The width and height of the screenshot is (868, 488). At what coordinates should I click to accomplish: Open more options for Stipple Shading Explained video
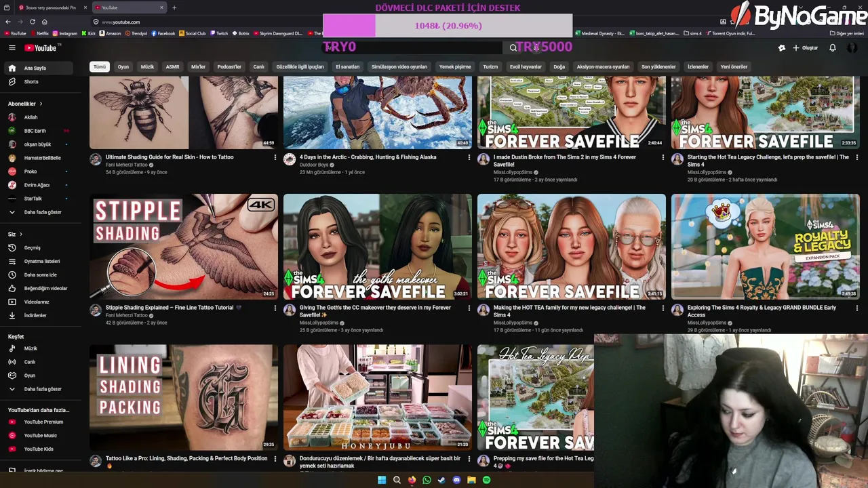point(275,308)
